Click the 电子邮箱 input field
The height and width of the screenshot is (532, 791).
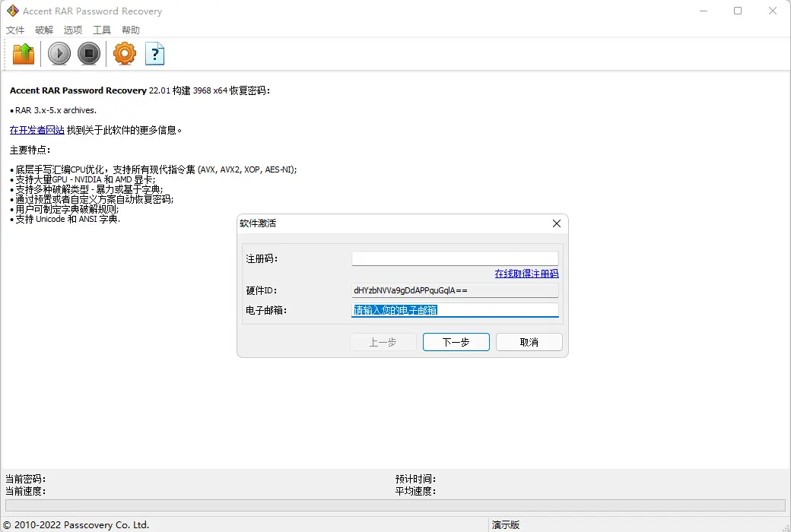[x=455, y=310]
